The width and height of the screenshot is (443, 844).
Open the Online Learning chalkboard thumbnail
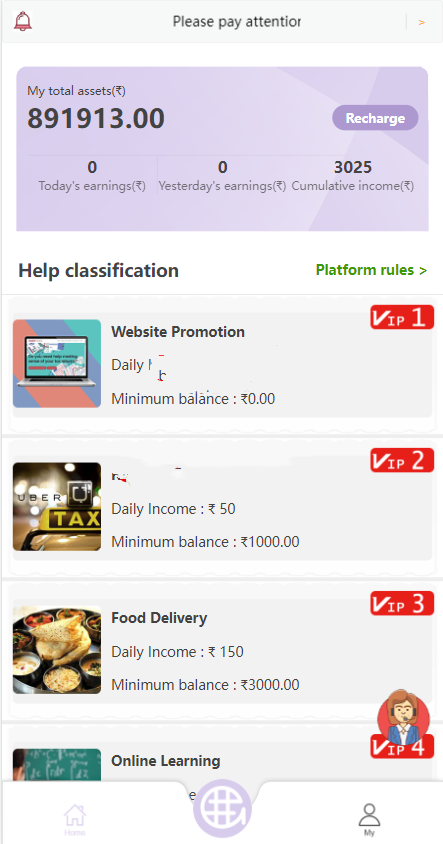click(x=57, y=765)
